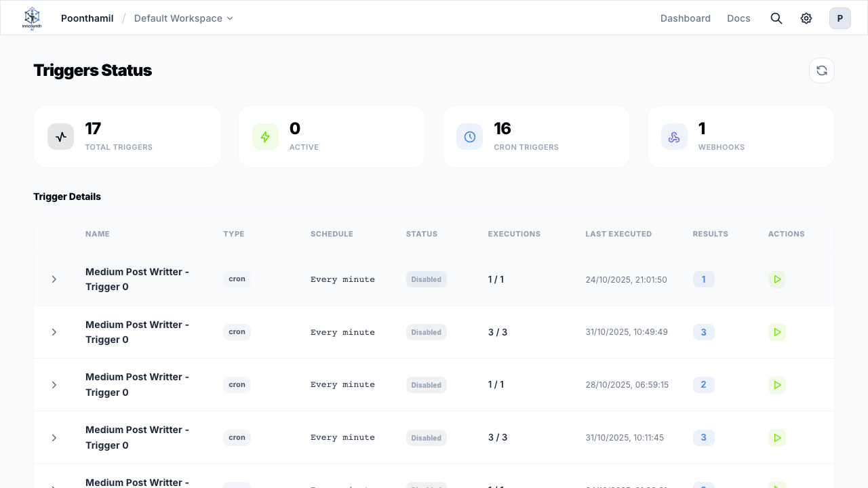The image size is (868, 488).
Task: Click the Total Triggers pulse icon
Action: (x=61, y=136)
